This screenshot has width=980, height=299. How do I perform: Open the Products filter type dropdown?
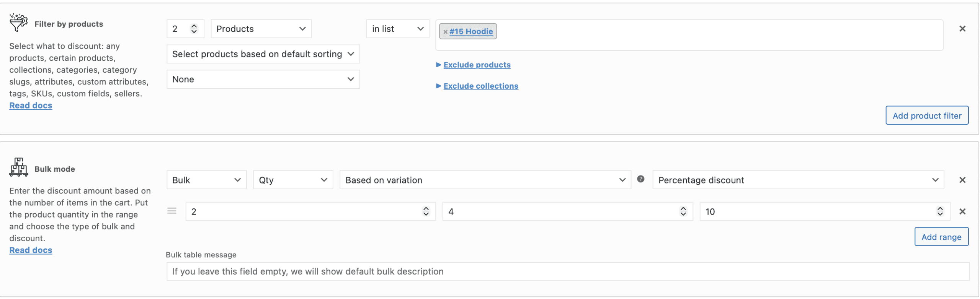pos(261,29)
